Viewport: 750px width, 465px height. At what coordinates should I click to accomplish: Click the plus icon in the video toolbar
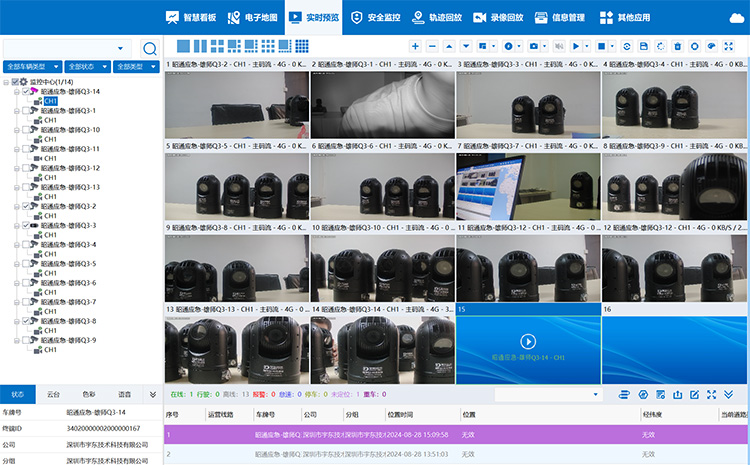(x=416, y=47)
